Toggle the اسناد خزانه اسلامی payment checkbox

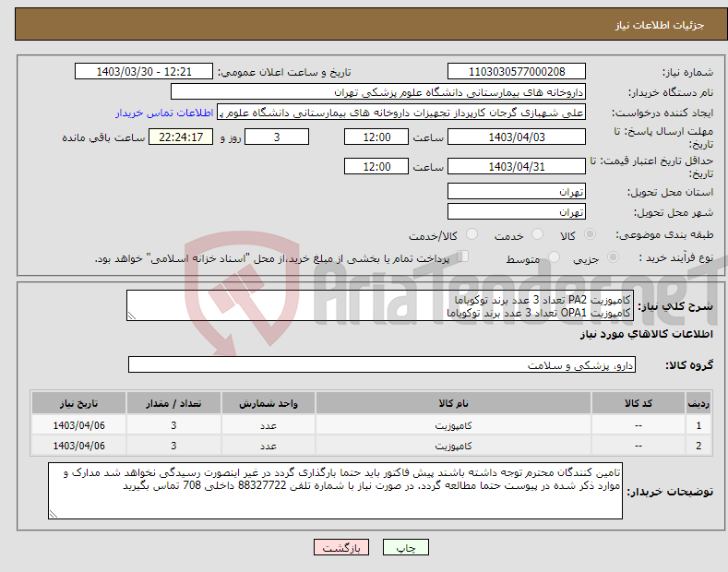463,256
